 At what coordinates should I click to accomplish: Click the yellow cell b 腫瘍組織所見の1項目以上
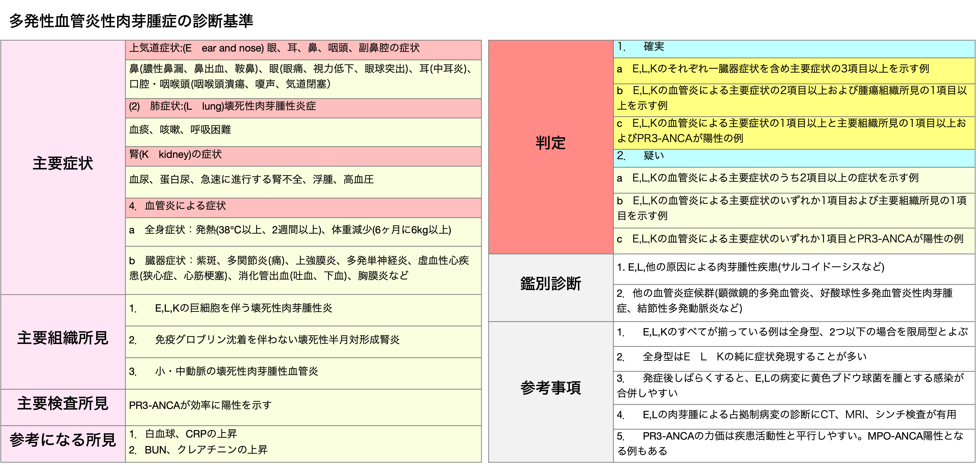[794, 100]
